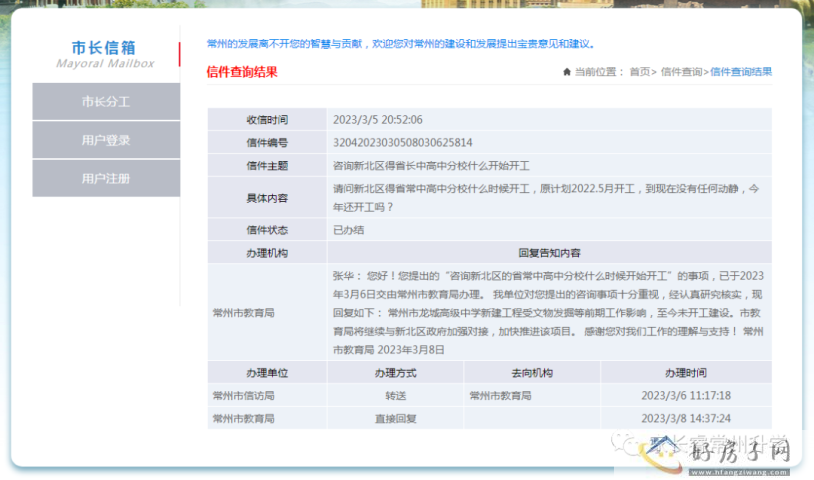Screen dimensions: 814x480
Task: Click the handling time 2023/3/6 11:17:18
Action: point(686,396)
